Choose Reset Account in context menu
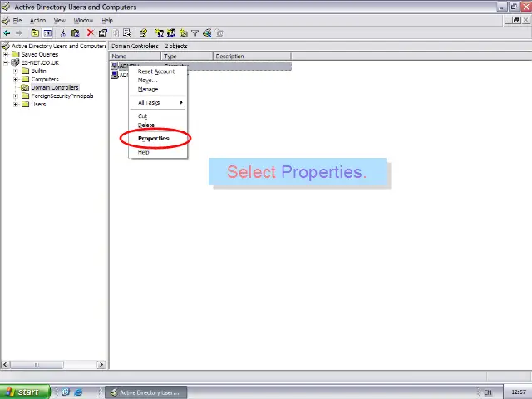Viewport: 532px width, 399px height. 156,71
